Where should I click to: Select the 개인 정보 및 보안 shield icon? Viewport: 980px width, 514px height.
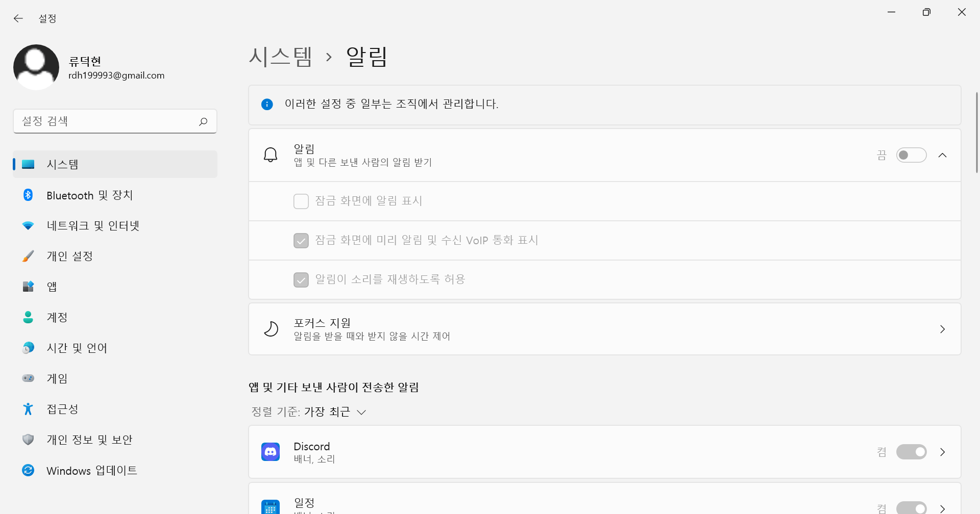click(x=28, y=439)
